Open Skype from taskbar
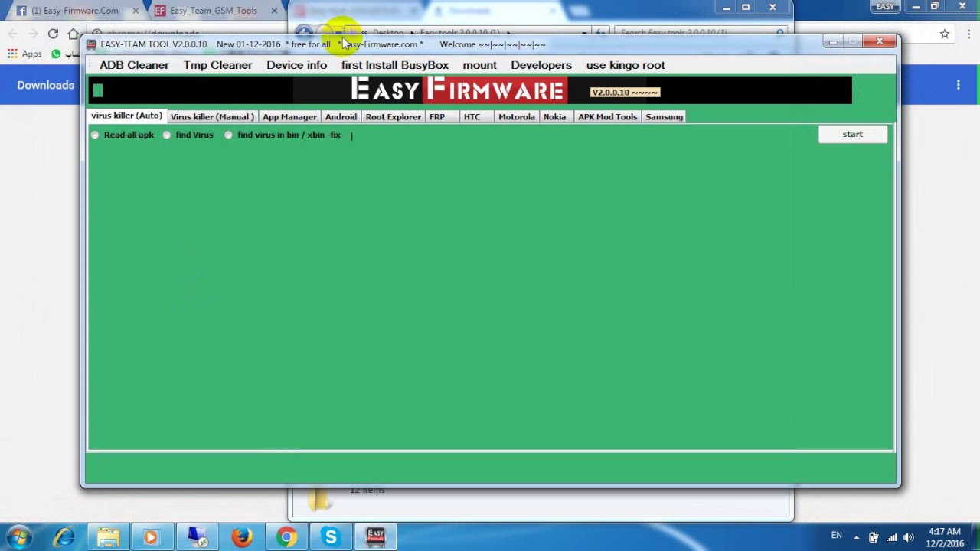 [330, 537]
